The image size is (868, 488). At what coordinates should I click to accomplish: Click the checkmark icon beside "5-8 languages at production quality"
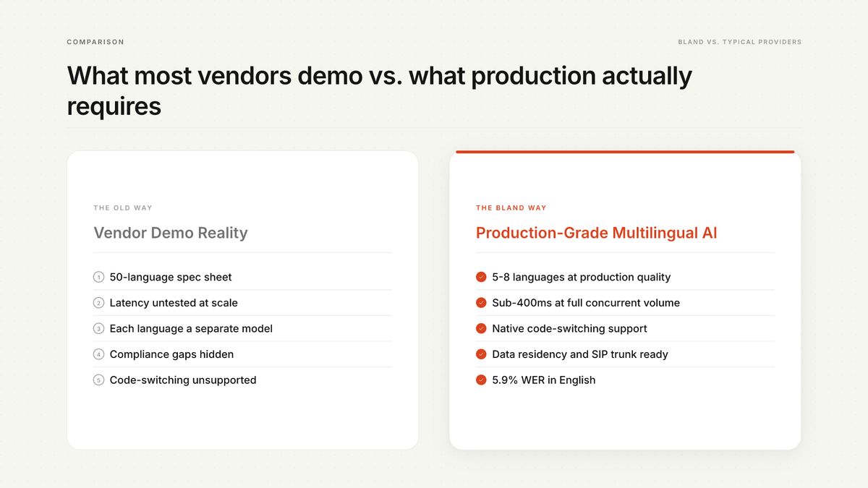tap(481, 277)
